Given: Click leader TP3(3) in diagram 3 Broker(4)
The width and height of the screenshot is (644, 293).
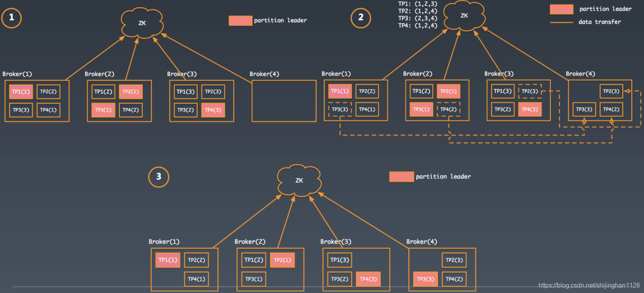Looking at the screenshot, I should pos(426,279).
